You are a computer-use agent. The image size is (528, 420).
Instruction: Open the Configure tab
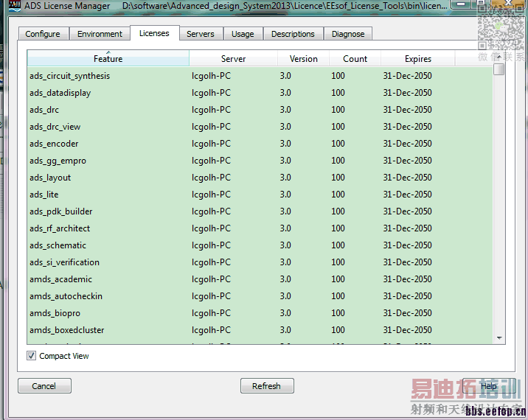click(x=43, y=34)
